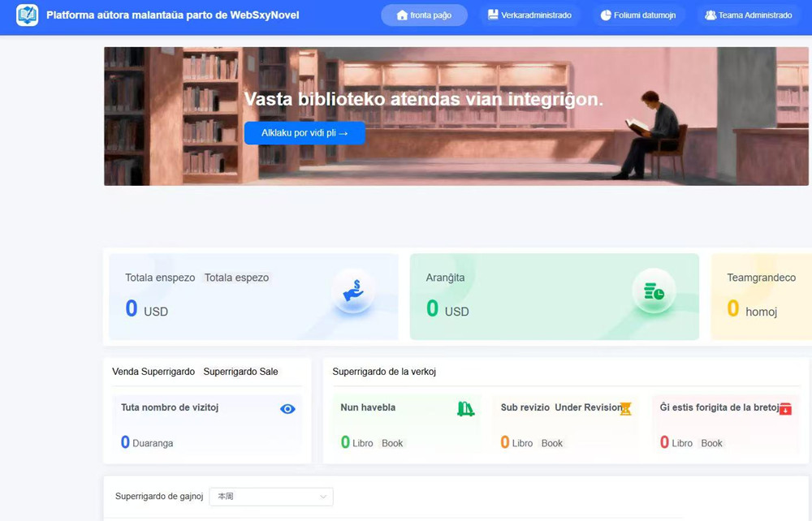Click the hourglass icon in Sub revizio
This screenshot has height=521, width=812.
625,409
